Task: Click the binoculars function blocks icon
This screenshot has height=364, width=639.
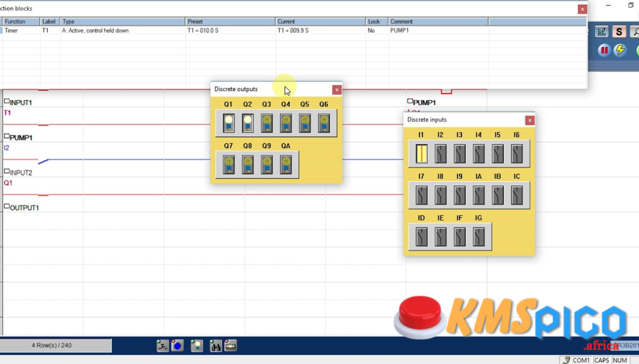Action: click(x=216, y=346)
